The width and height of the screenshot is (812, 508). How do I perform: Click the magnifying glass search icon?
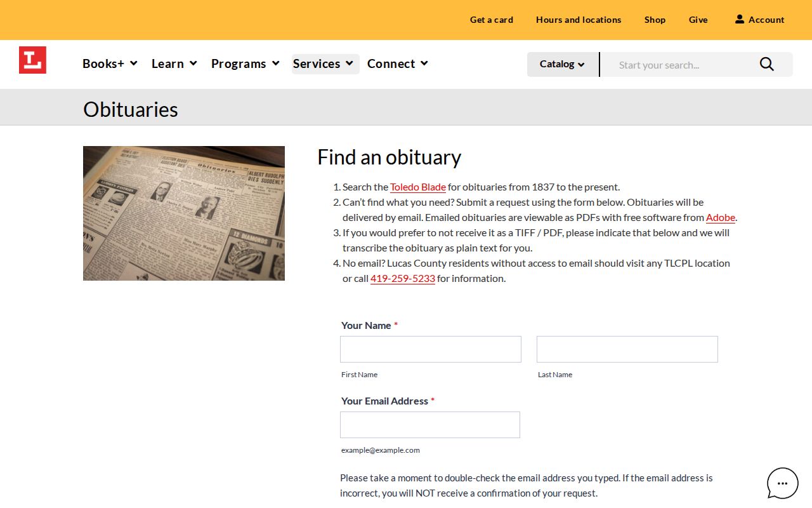(767, 64)
